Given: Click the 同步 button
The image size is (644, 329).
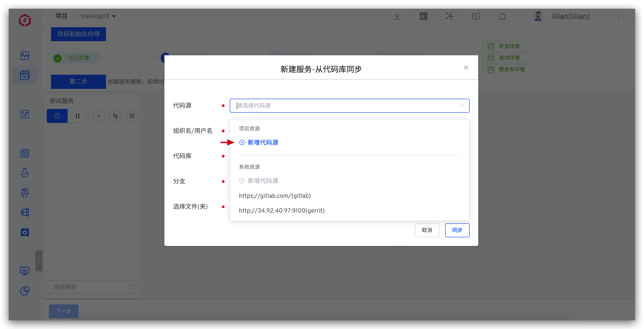Looking at the screenshot, I should click(x=457, y=230).
